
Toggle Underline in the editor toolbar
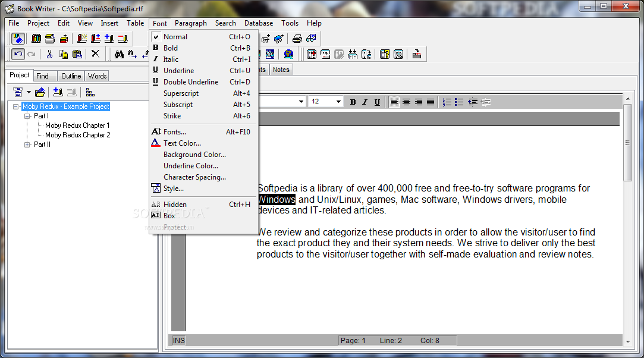(377, 102)
